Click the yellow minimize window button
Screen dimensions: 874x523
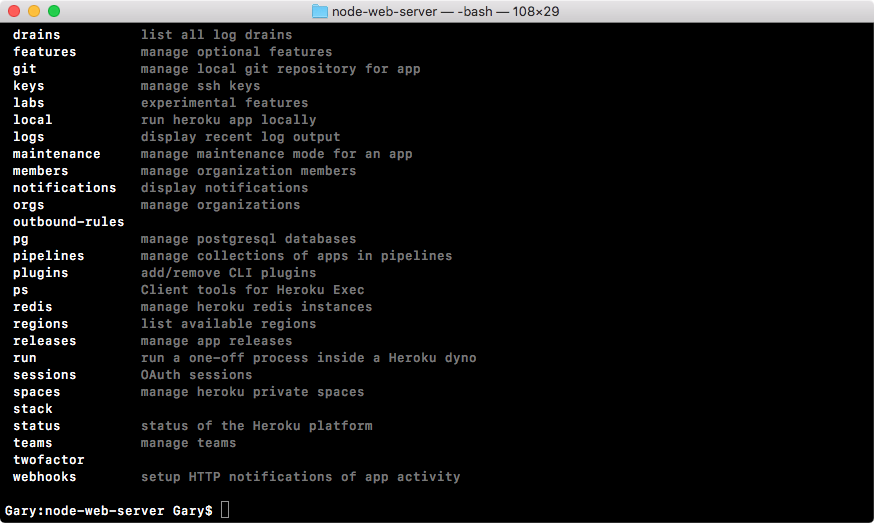pyautogui.click(x=34, y=11)
